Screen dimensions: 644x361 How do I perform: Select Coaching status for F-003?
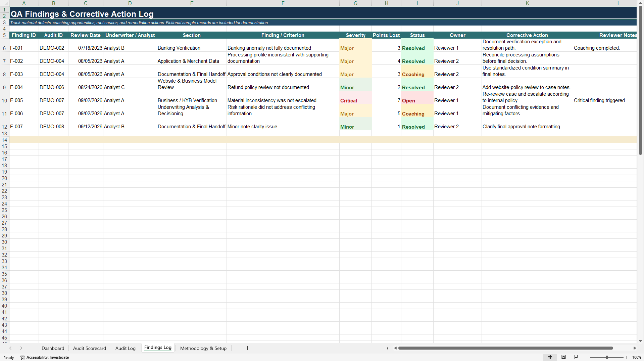click(x=417, y=71)
